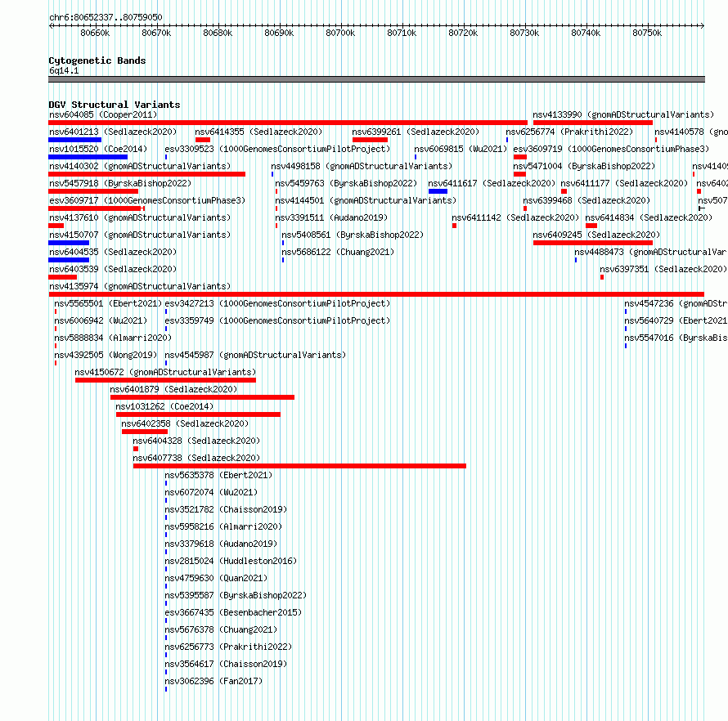728x721 pixels.
Task: Click nsv4150707 gnomADStructuralVariants label
Action: tap(140, 235)
